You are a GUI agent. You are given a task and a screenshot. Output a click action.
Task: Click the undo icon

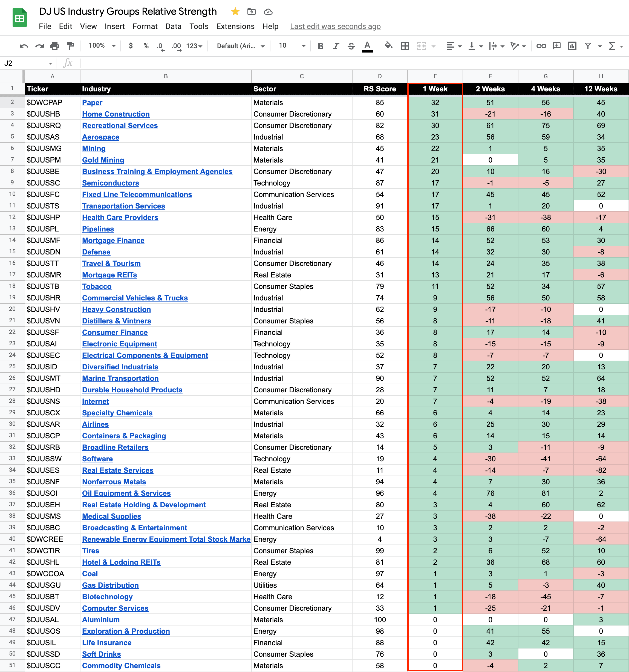pos(24,46)
